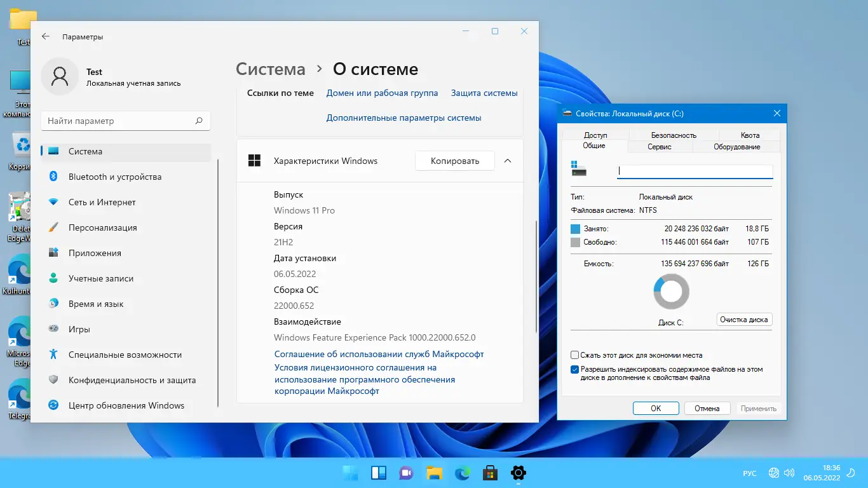
Task: Open Приложения settings
Action: pyautogui.click(x=126, y=253)
